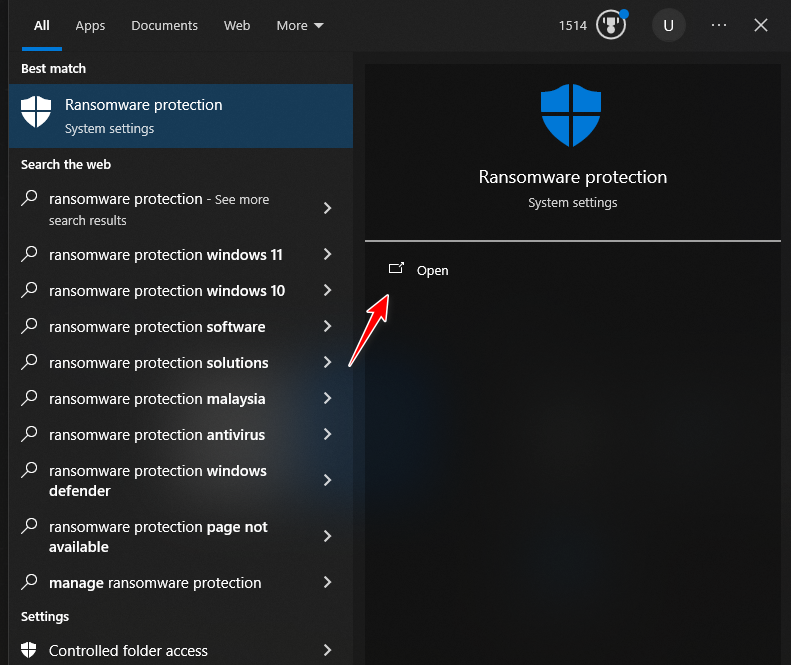Select the Web tab
This screenshot has height=665, width=791.
pos(237,25)
